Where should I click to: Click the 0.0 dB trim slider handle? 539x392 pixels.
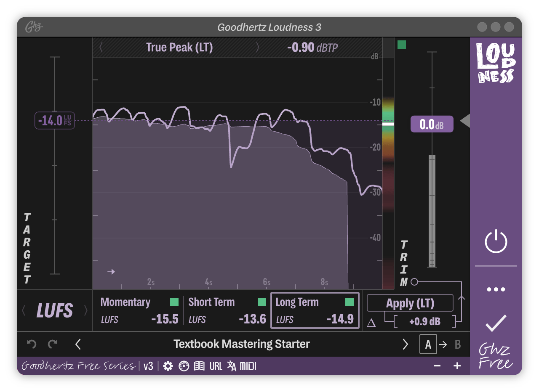pos(432,124)
